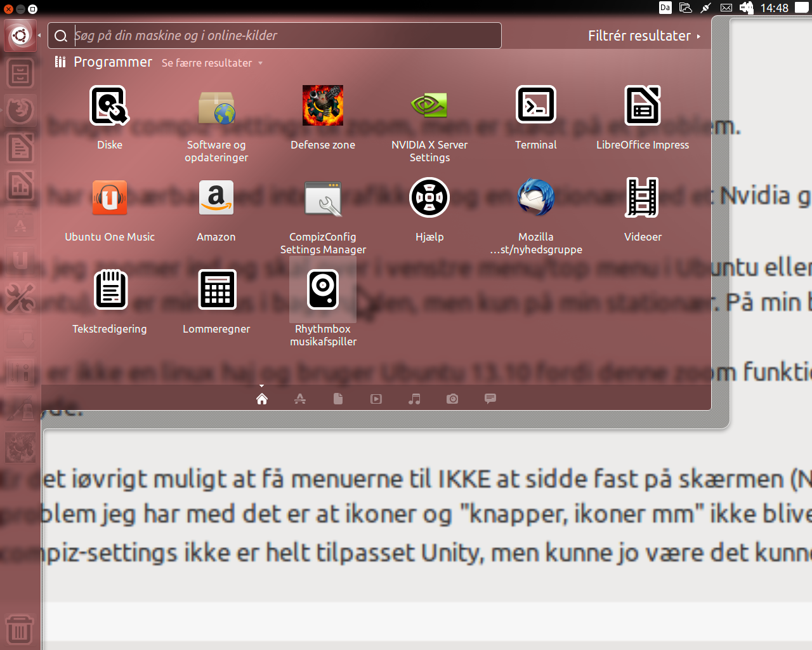Collapse with Se færre resultater
812x650 pixels.
tap(212, 63)
